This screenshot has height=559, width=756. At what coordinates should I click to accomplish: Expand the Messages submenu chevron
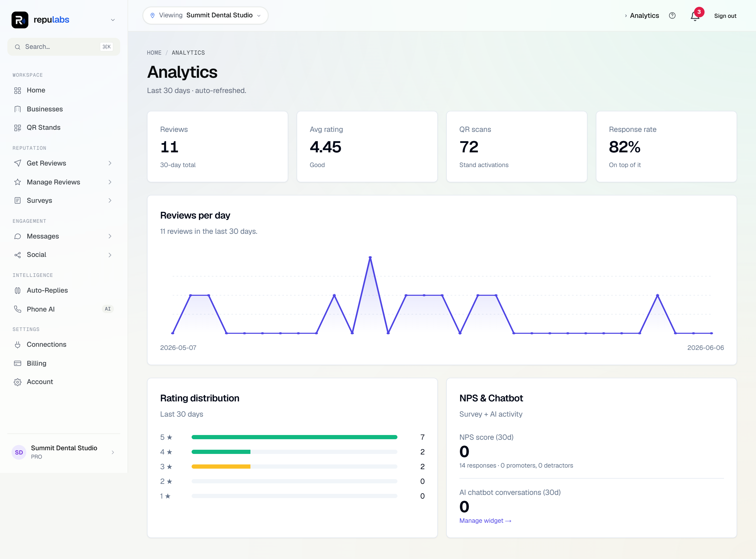pos(110,236)
